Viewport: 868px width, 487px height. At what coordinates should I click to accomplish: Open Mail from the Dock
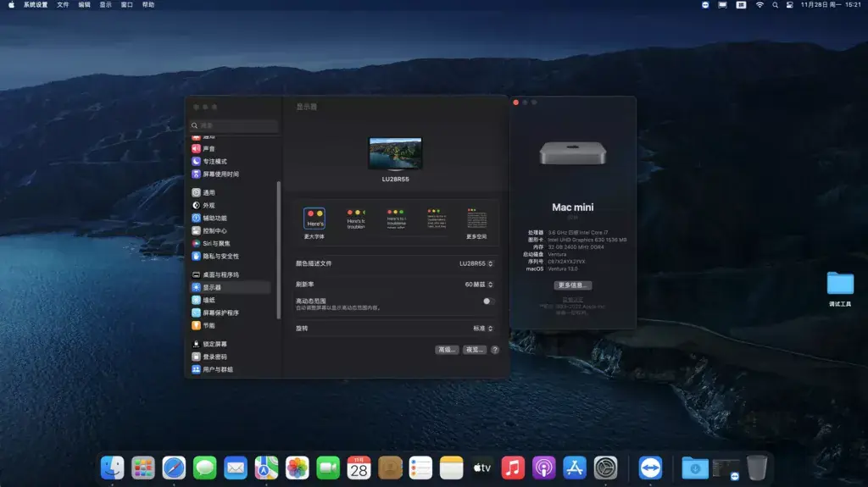(x=236, y=468)
